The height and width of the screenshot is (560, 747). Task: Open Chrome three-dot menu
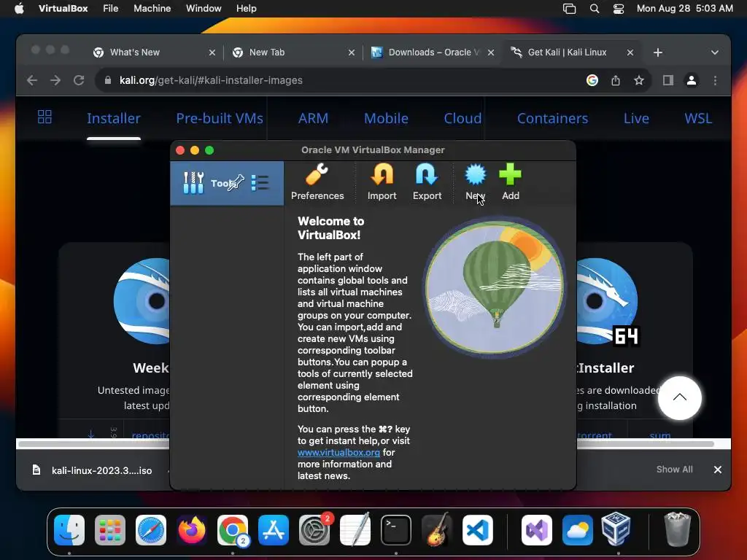(x=715, y=80)
